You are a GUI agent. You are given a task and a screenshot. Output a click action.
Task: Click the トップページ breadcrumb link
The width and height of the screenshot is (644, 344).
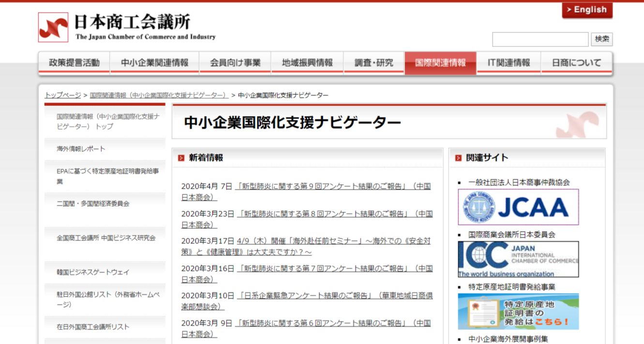coord(63,95)
